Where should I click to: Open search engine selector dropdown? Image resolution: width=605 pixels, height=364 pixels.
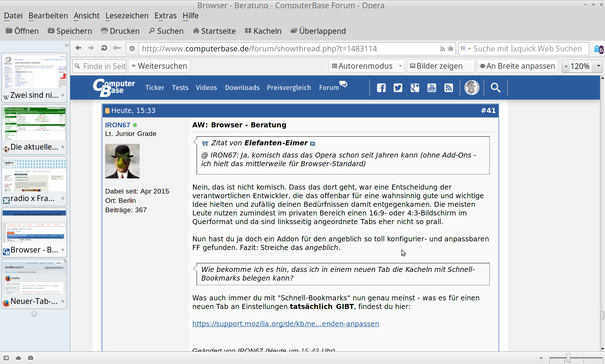pos(466,49)
